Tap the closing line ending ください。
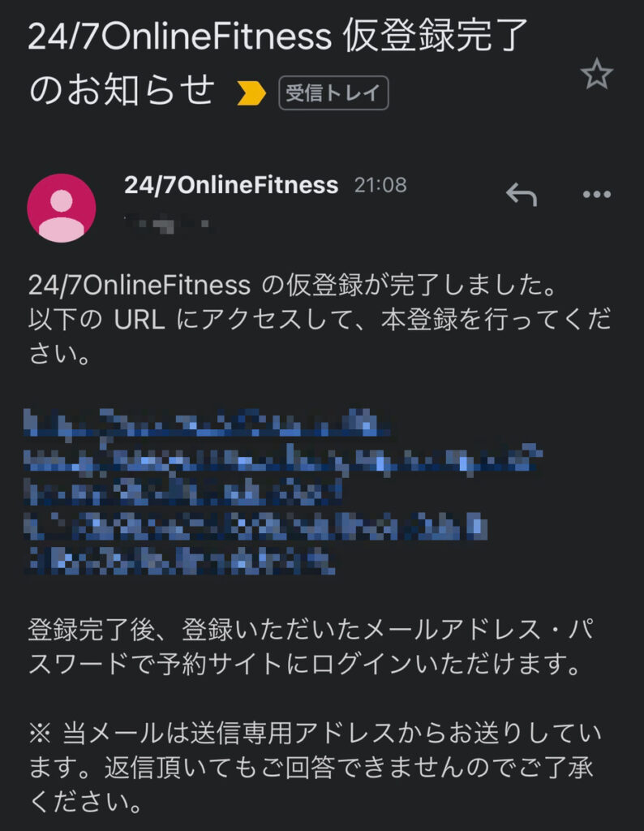The height and width of the screenshot is (831, 644). click(x=86, y=801)
